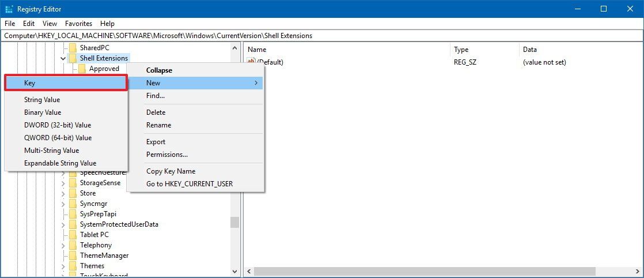This screenshot has width=644, height=278.
Task: Click the Store folder icon
Action: point(73,193)
